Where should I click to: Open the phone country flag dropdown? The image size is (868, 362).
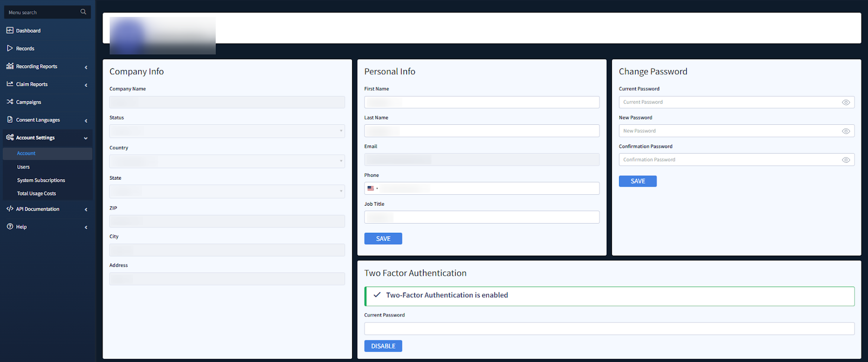(x=372, y=188)
